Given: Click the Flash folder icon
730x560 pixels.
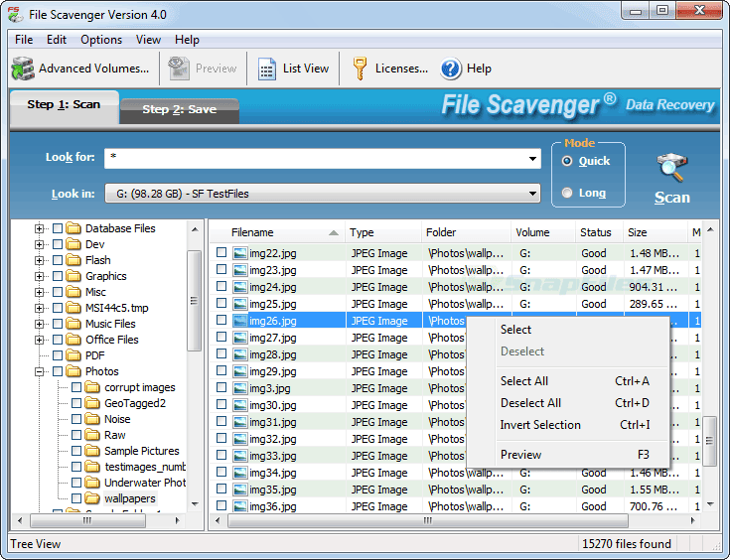Looking at the screenshot, I should pos(73,260).
